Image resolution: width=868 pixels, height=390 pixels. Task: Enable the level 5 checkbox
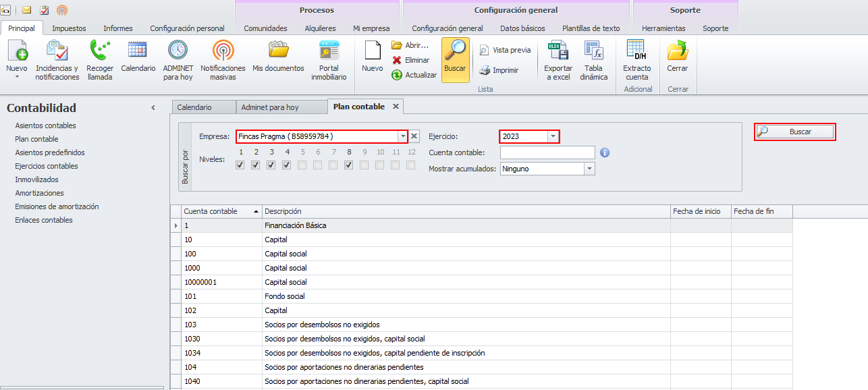coord(302,165)
